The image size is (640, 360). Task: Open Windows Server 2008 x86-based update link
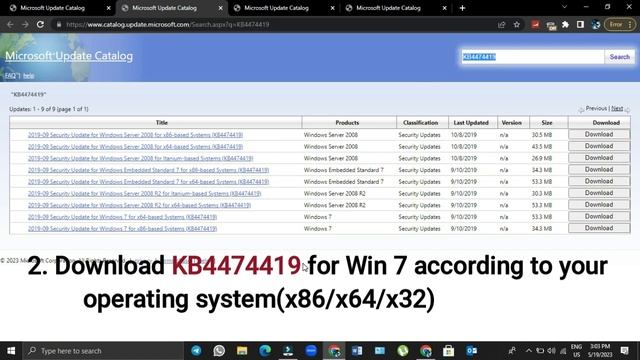136,135
